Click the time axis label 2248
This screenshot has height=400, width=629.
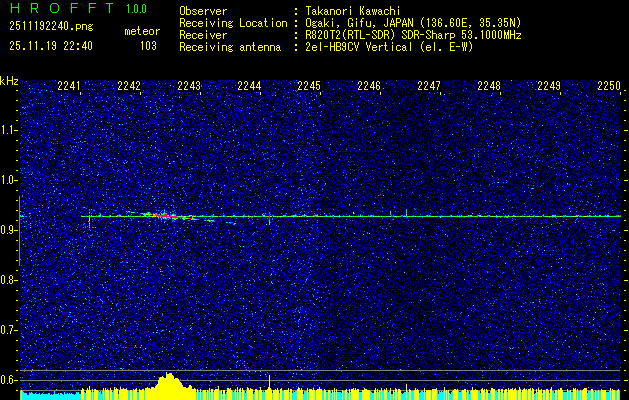[489, 86]
